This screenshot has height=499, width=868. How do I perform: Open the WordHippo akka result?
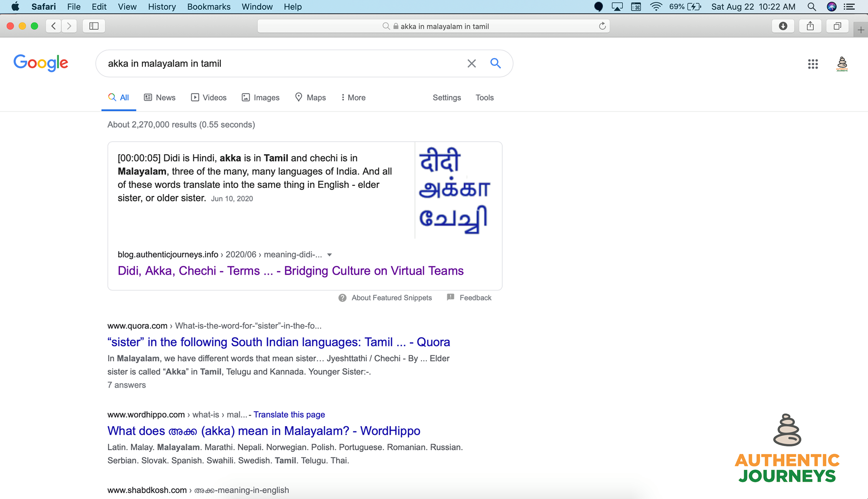264,431
